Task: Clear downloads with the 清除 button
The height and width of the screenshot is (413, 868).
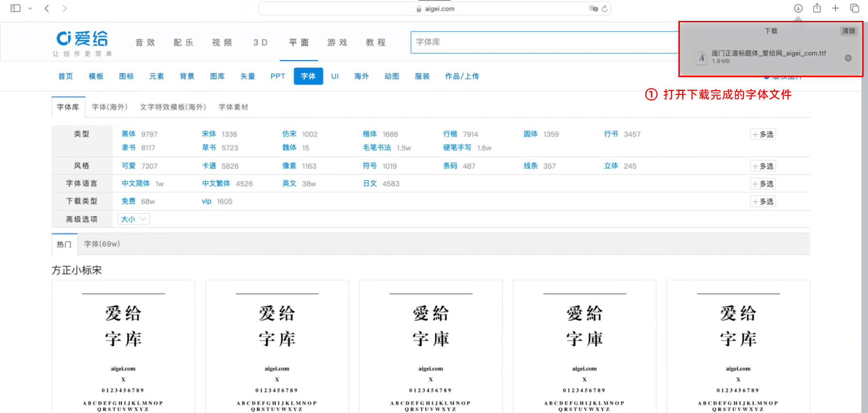Action: (x=849, y=31)
